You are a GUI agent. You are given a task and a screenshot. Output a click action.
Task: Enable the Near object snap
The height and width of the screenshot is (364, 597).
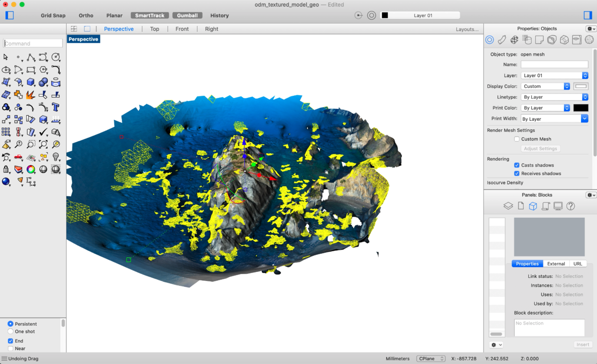point(10,349)
